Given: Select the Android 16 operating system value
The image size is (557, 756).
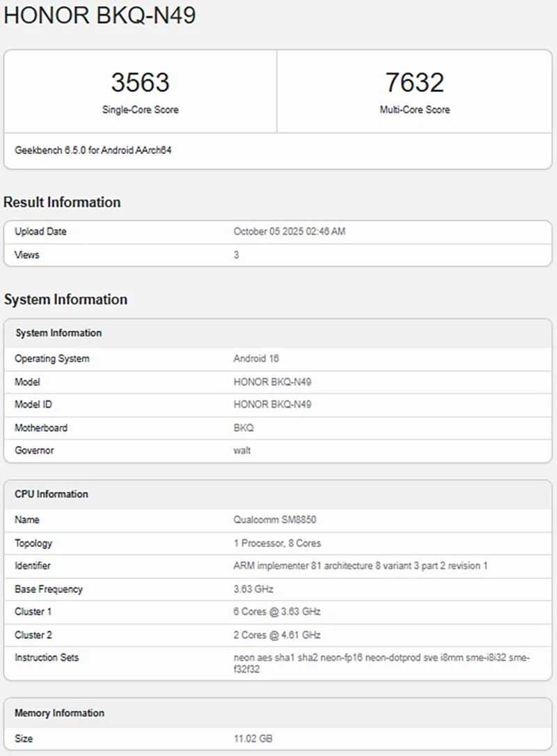Looking at the screenshot, I should point(256,359).
